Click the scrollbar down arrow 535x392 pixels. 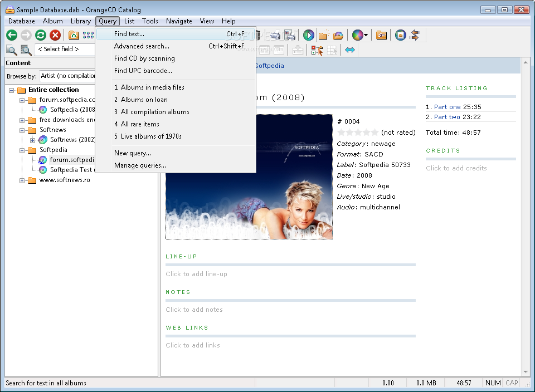[x=526, y=372]
